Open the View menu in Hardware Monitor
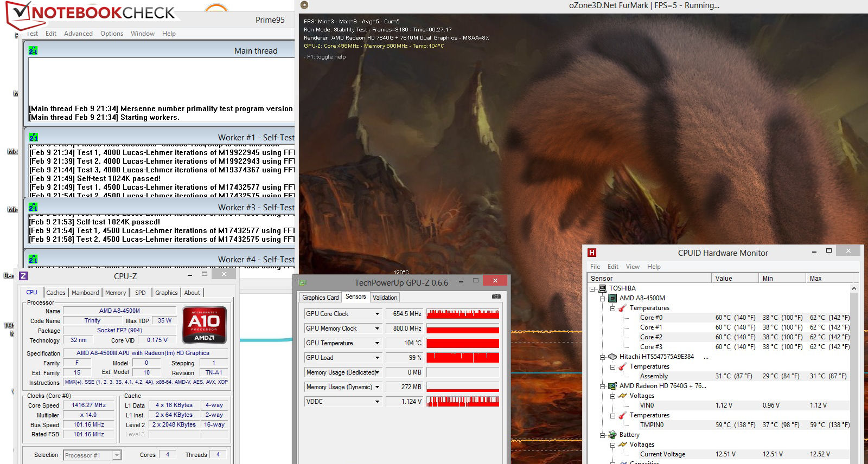Screen dimensions: 868x464 click(633, 267)
